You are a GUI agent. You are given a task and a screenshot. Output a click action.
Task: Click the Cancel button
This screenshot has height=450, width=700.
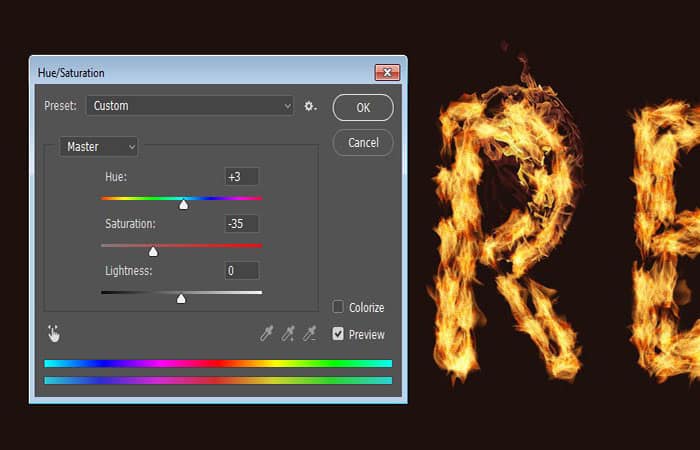point(363,143)
